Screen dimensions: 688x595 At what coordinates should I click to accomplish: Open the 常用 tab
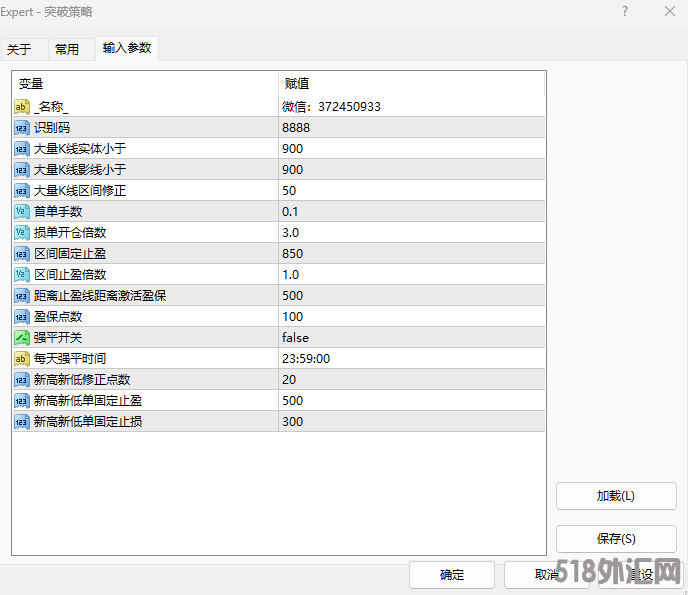pos(67,49)
